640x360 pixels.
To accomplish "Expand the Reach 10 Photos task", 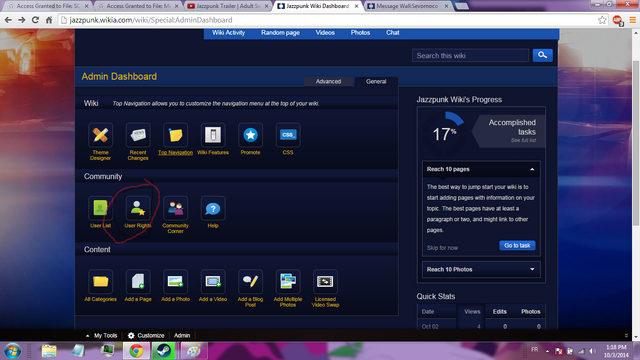I will 532,269.
